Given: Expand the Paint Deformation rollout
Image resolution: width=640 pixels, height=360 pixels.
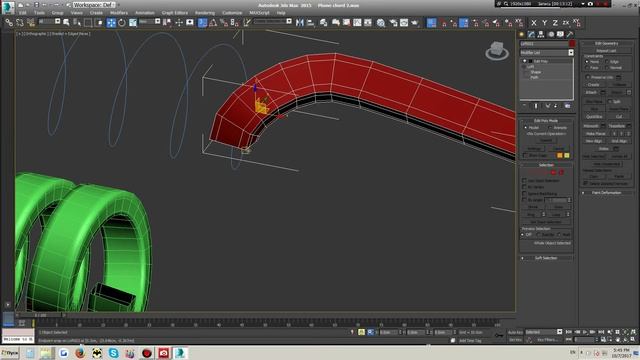Looking at the screenshot, I should (607, 193).
